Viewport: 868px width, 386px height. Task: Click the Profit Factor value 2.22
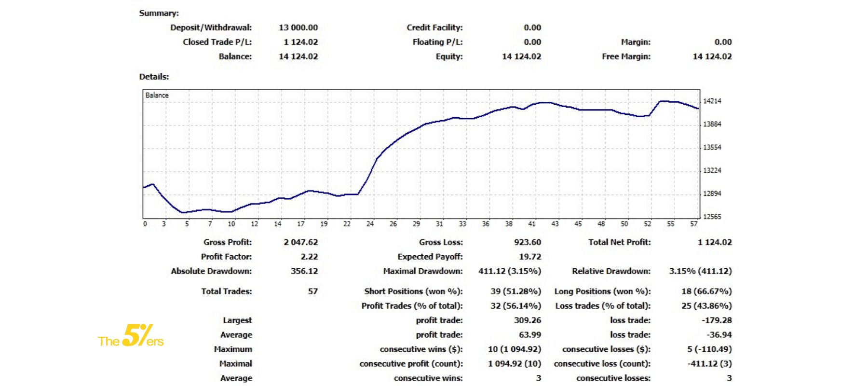(x=309, y=257)
